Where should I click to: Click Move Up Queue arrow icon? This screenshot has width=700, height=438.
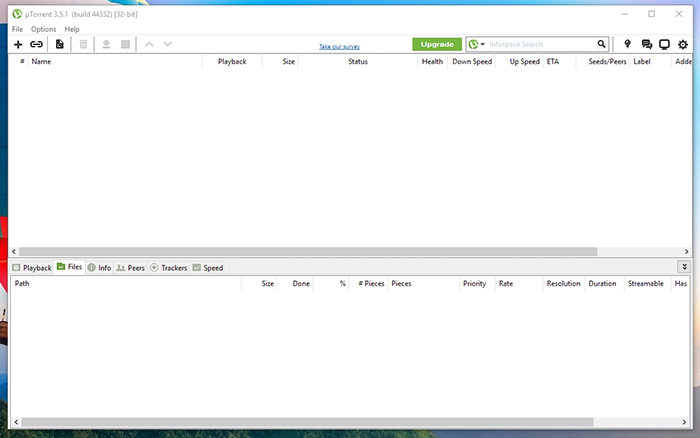coord(149,44)
